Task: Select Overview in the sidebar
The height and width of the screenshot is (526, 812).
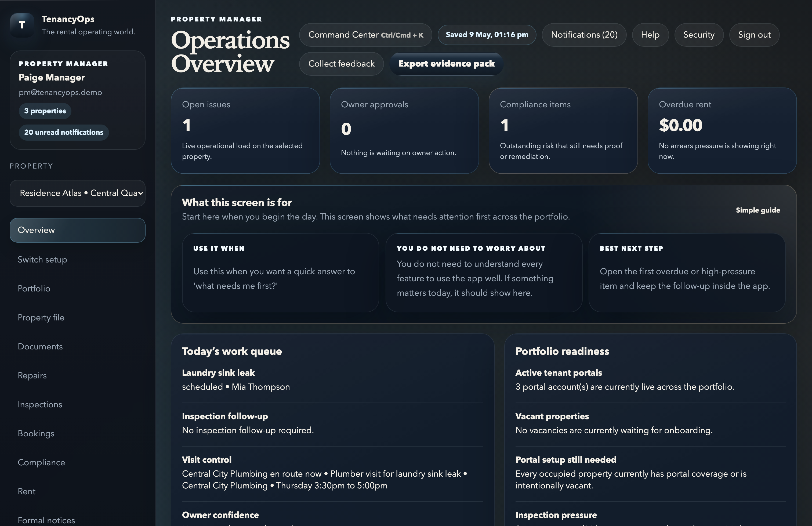Action: (77, 230)
